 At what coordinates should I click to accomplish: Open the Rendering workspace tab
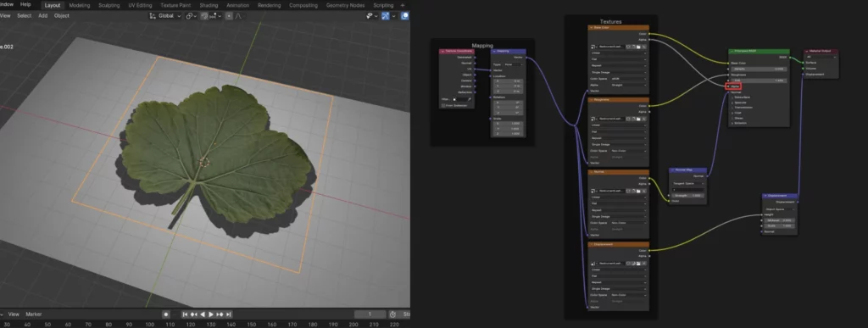pyautogui.click(x=269, y=5)
